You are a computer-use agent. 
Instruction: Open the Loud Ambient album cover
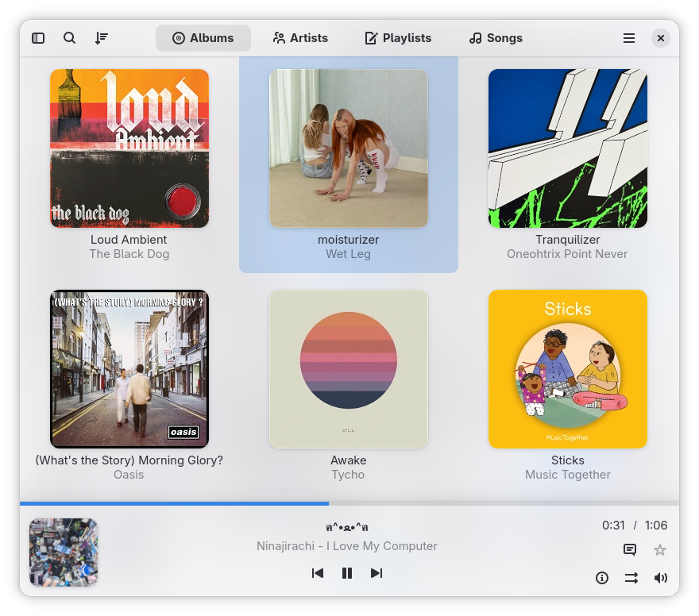[129, 148]
